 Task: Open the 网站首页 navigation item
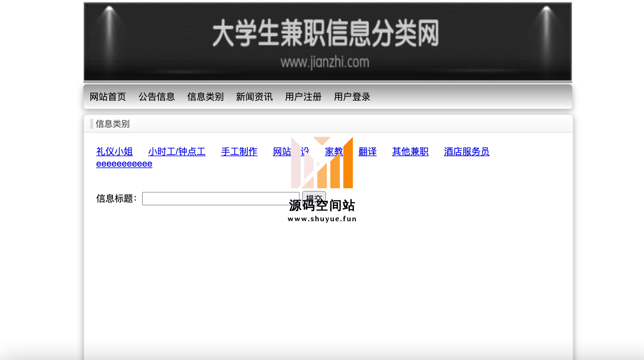point(108,97)
